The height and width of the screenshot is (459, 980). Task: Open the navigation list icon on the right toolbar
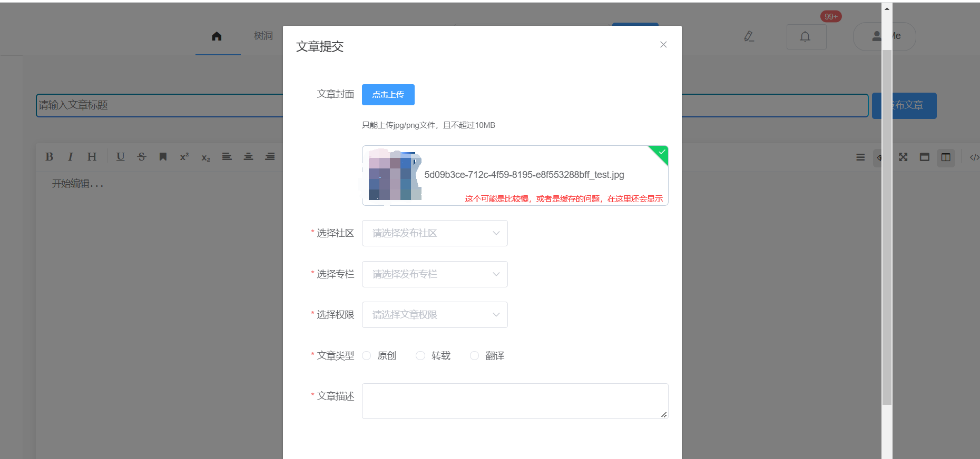click(860, 157)
